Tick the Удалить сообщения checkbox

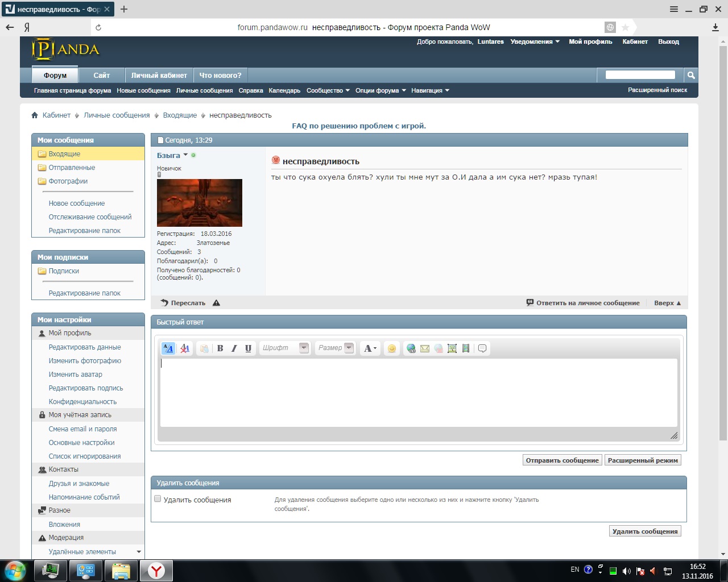click(158, 499)
